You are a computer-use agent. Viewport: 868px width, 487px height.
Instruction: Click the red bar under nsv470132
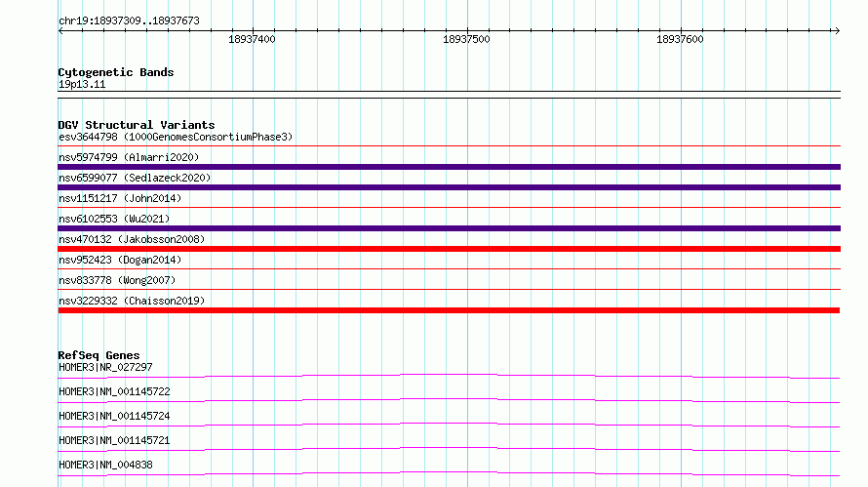[449, 249]
